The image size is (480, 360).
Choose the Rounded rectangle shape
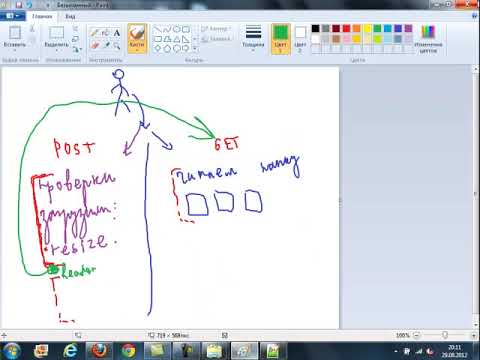(x=157, y=39)
